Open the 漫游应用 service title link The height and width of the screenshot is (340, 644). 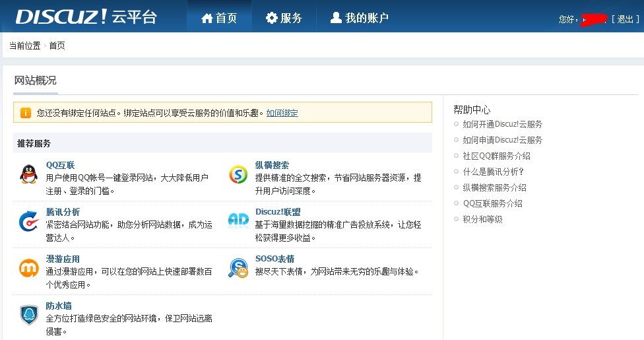click(63, 259)
